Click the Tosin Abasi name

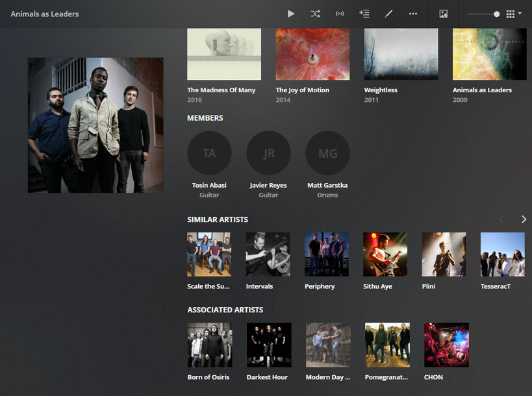tap(209, 186)
